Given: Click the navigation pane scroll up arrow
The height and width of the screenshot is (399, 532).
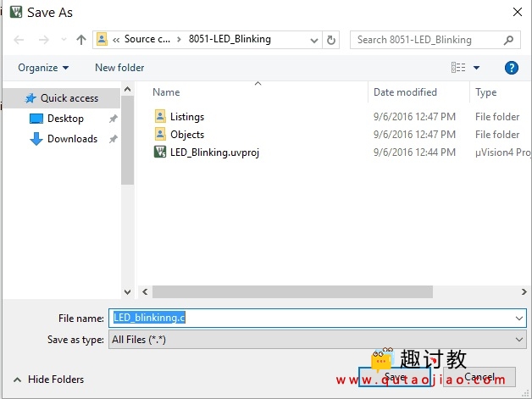Looking at the screenshot, I should click(128, 89).
